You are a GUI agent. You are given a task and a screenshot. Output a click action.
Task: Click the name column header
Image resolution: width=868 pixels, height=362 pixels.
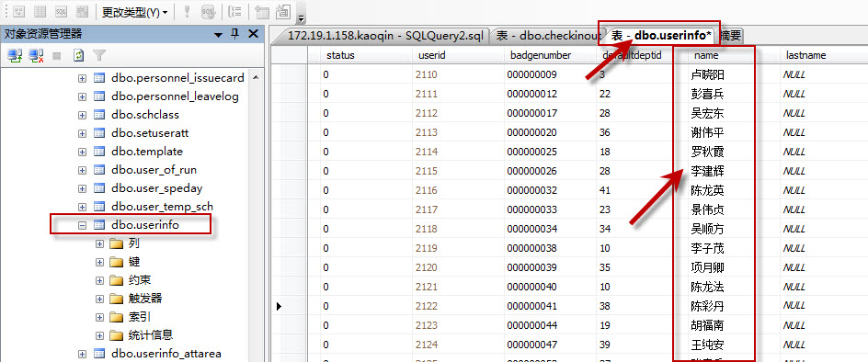click(734, 55)
